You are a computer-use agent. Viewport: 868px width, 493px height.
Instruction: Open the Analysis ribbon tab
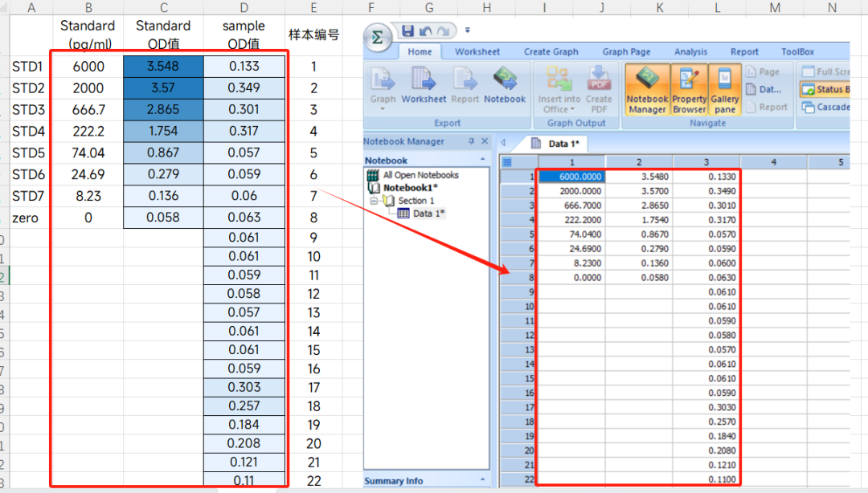pos(690,51)
